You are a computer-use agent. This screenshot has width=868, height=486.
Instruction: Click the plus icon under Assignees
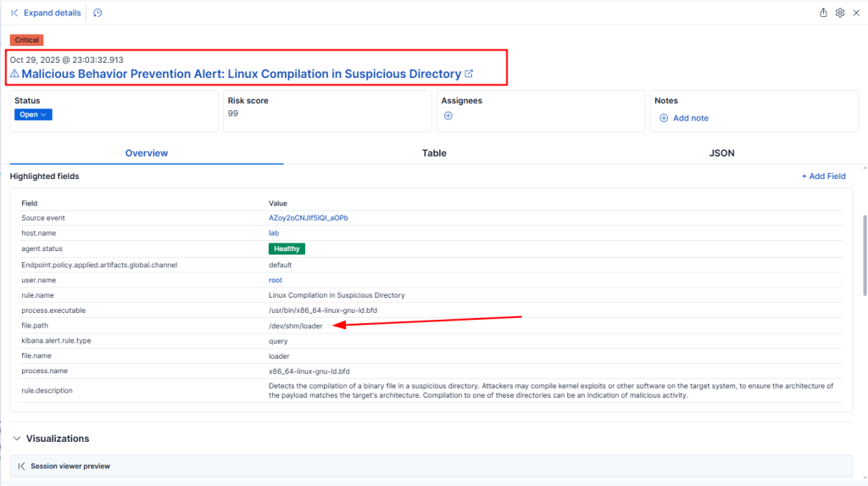click(x=448, y=116)
